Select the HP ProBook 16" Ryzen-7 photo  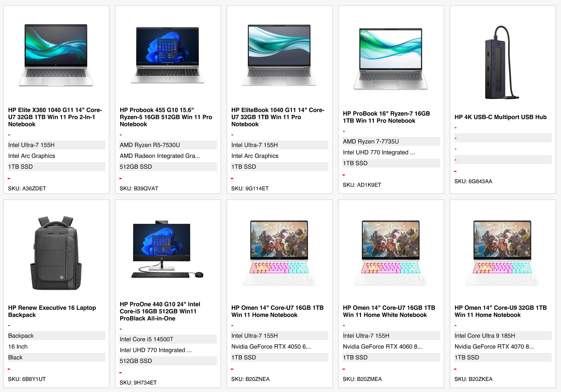391,59
